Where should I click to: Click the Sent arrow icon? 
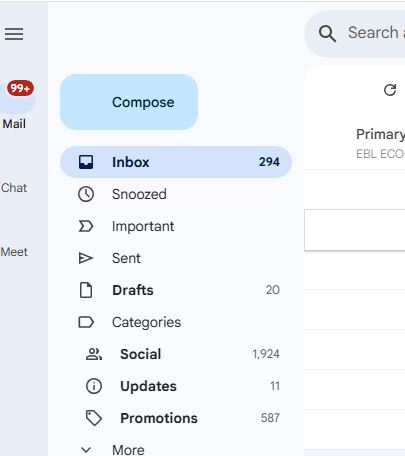point(86,258)
